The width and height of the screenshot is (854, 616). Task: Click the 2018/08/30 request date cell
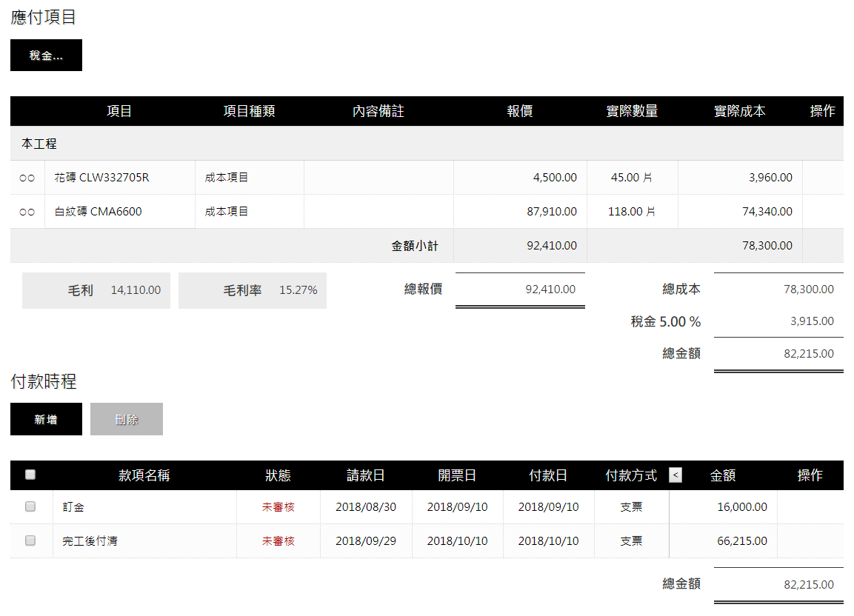tap(366, 507)
